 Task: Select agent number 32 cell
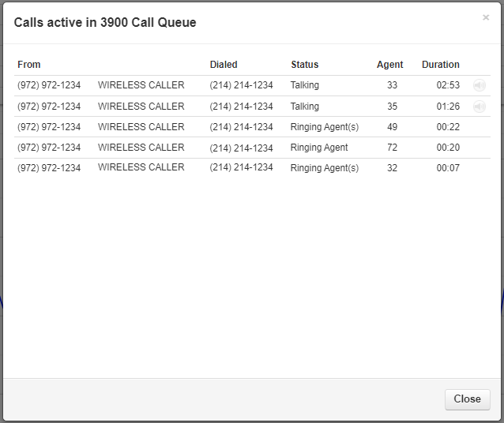pyautogui.click(x=392, y=168)
